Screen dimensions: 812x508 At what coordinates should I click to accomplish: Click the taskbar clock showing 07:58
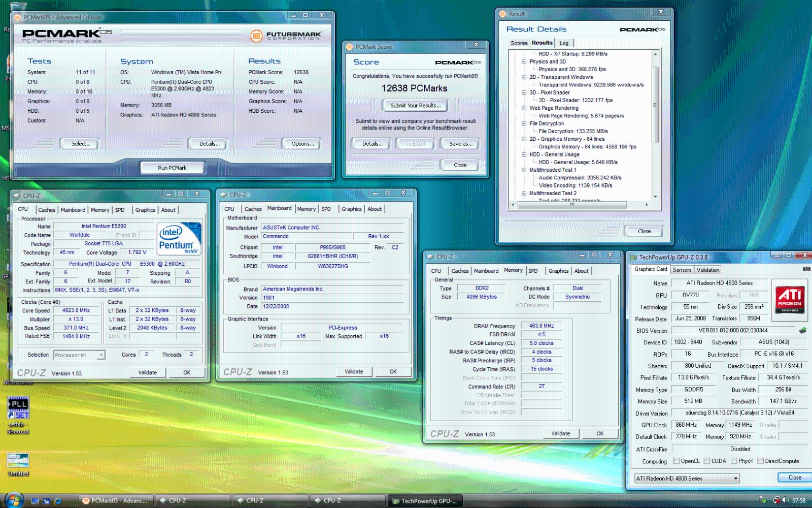[798, 500]
